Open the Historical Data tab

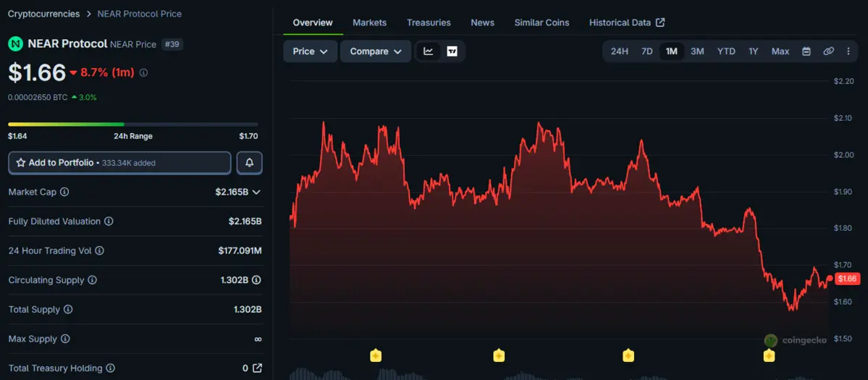(627, 22)
